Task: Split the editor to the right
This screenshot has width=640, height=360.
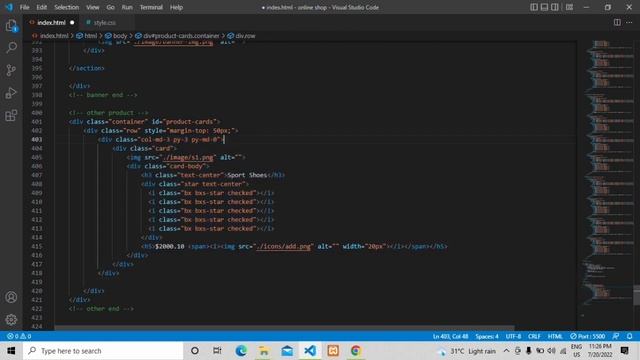Action: (617, 22)
